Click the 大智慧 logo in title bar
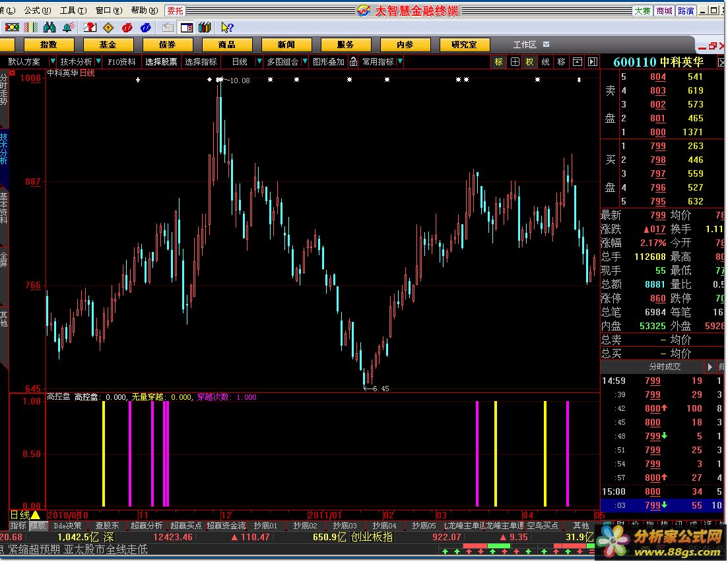This screenshot has width=728, height=562. 364,10
